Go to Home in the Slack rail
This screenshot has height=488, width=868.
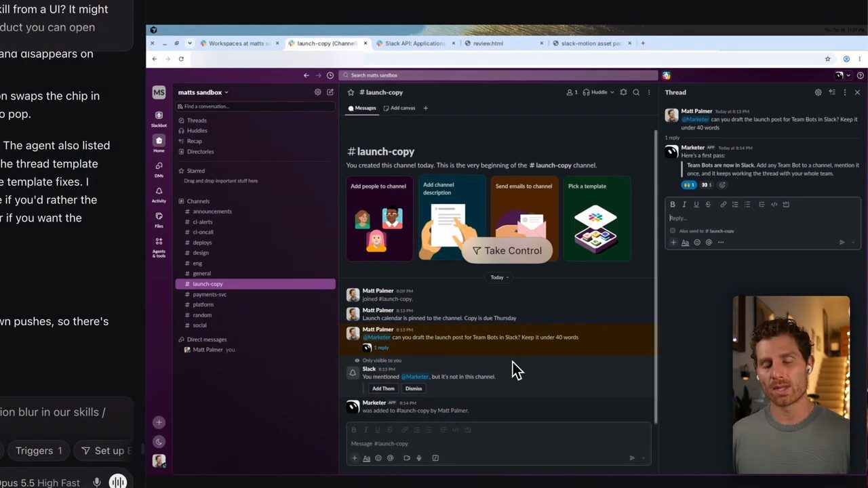[159, 143]
